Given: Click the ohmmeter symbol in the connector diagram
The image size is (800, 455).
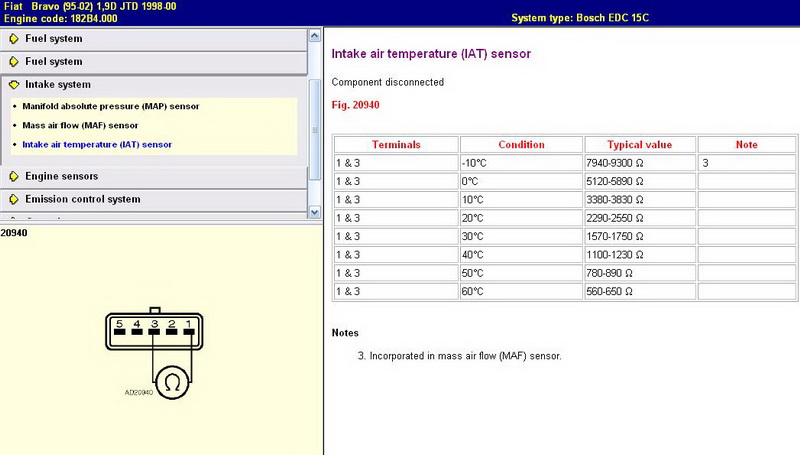Looking at the screenshot, I should pyautogui.click(x=169, y=383).
